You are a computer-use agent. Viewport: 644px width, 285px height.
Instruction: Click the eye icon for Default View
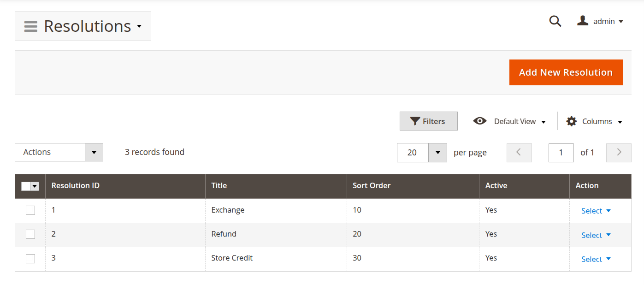tap(480, 121)
